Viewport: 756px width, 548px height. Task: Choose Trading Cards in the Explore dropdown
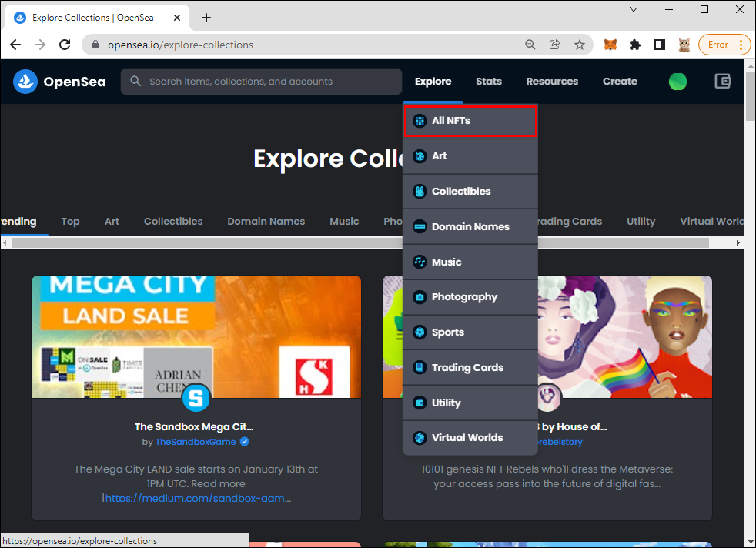[x=470, y=367]
